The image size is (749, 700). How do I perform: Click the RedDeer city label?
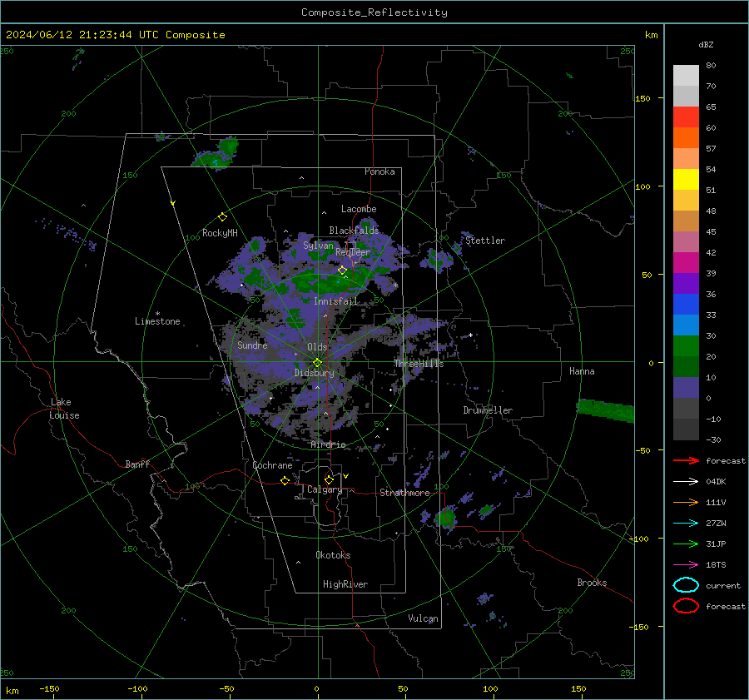coord(353,252)
